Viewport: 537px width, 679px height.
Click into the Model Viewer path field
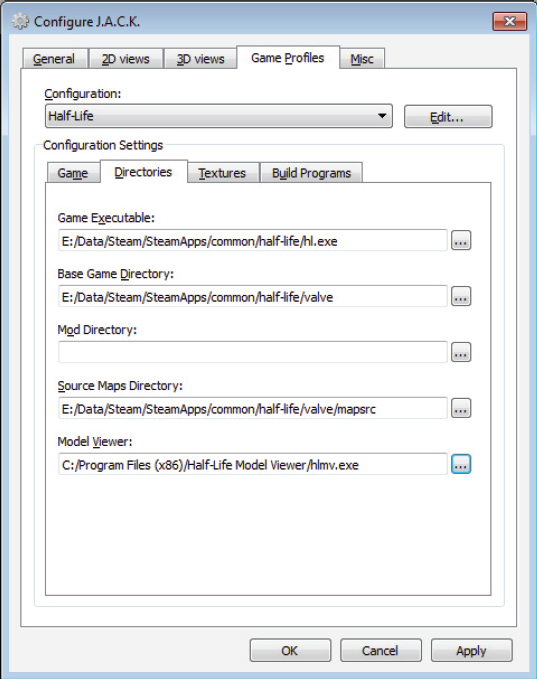click(252, 464)
